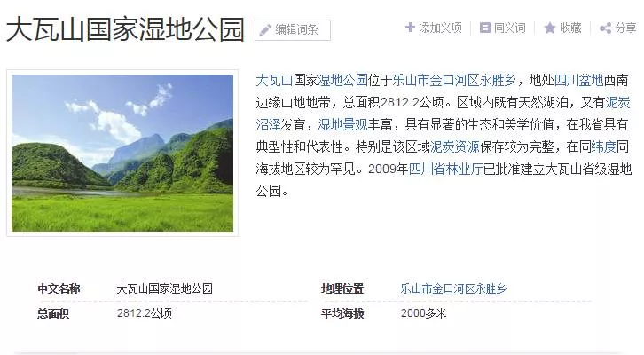
Task: Open the 泥炭沼泽 link
Action: click(x=617, y=102)
